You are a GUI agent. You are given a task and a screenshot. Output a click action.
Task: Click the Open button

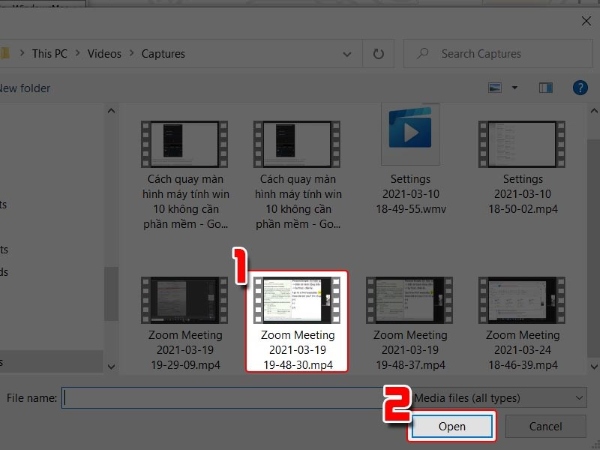coord(451,427)
